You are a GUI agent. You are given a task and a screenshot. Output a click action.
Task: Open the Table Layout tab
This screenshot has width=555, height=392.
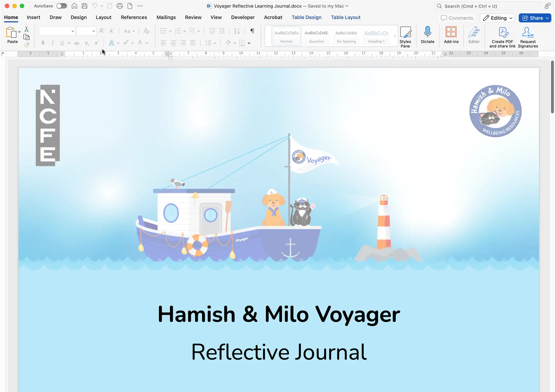(346, 17)
